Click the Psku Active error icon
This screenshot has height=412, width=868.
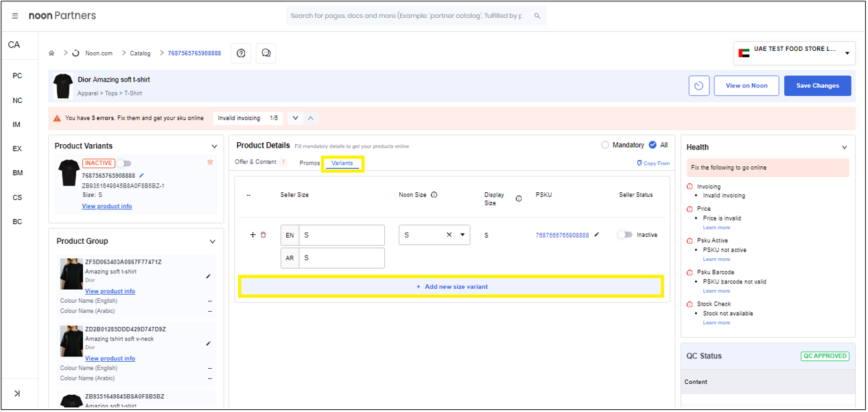pyautogui.click(x=690, y=241)
